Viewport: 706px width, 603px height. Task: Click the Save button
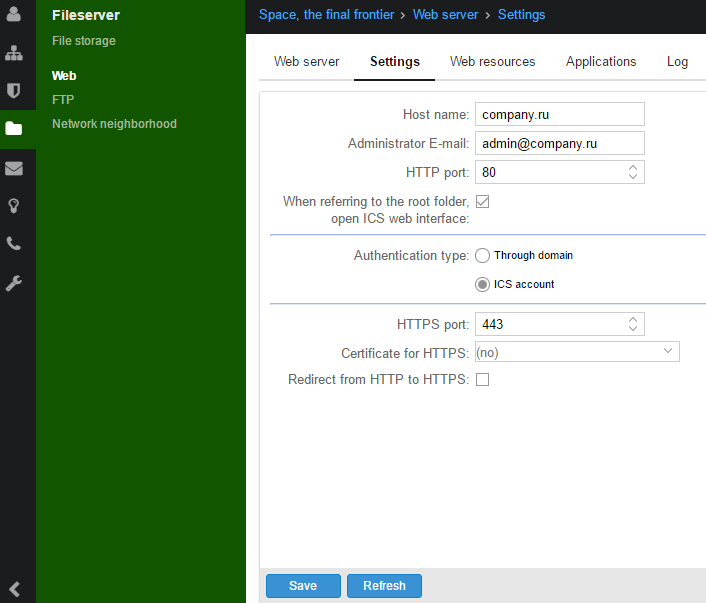[x=303, y=585]
